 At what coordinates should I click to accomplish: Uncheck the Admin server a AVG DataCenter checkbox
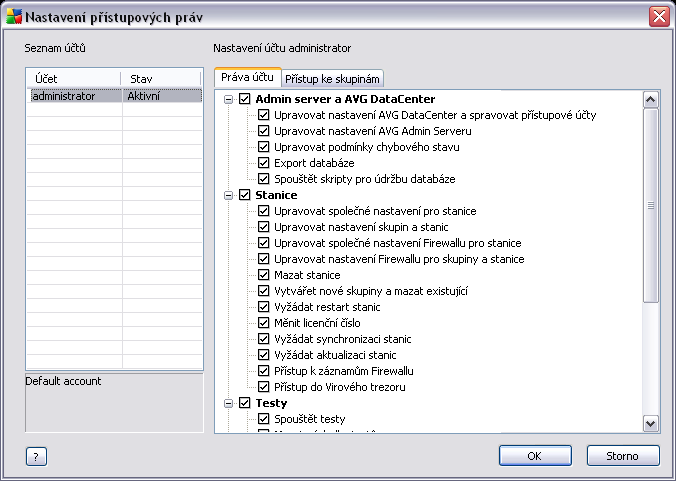coord(244,99)
